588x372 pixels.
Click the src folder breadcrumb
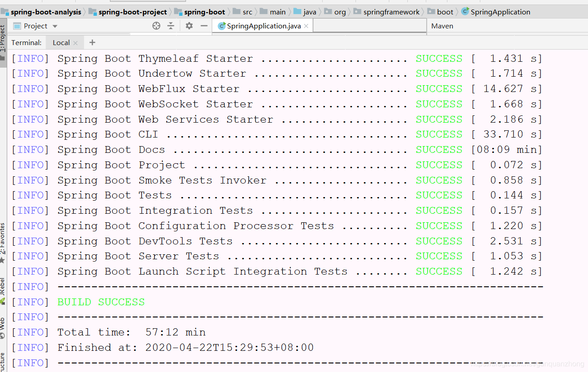point(242,12)
